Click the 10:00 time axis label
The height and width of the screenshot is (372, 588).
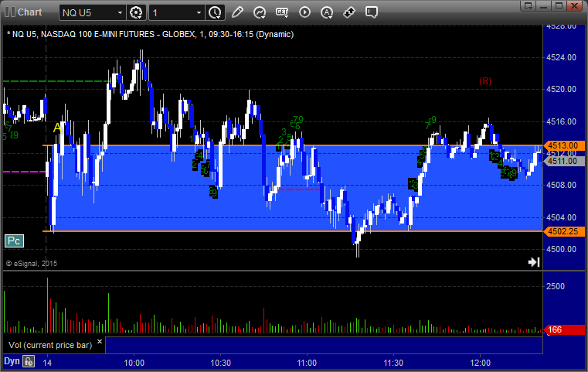tap(134, 363)
